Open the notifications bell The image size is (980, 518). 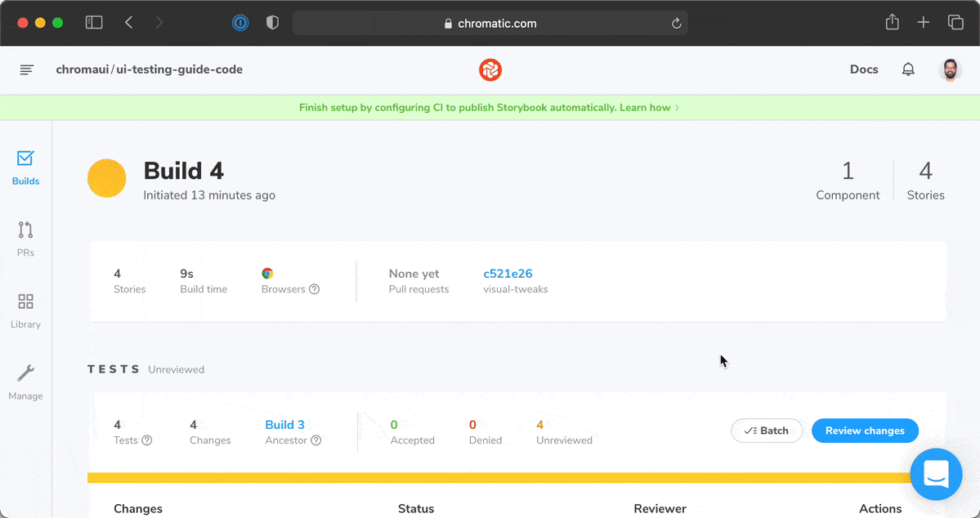click(908, 69)
